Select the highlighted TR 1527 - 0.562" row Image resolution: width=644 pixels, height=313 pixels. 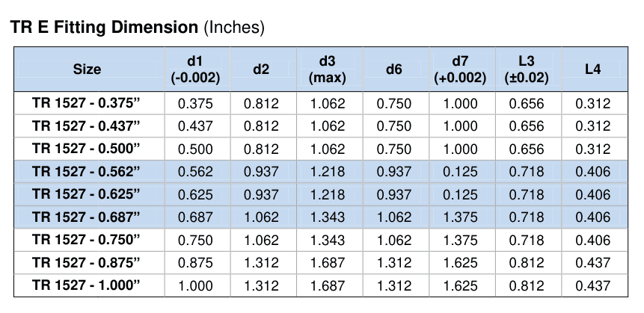[321, 171]
